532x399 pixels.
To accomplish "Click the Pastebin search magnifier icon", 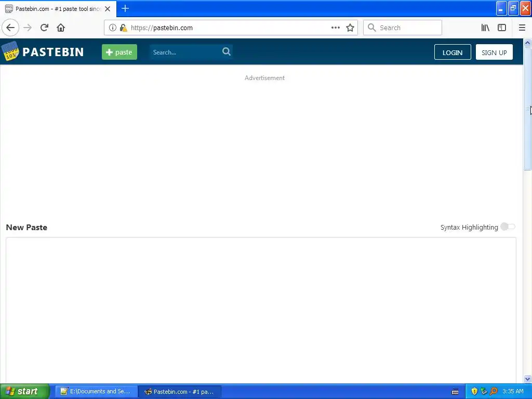I will click(227, 51).
